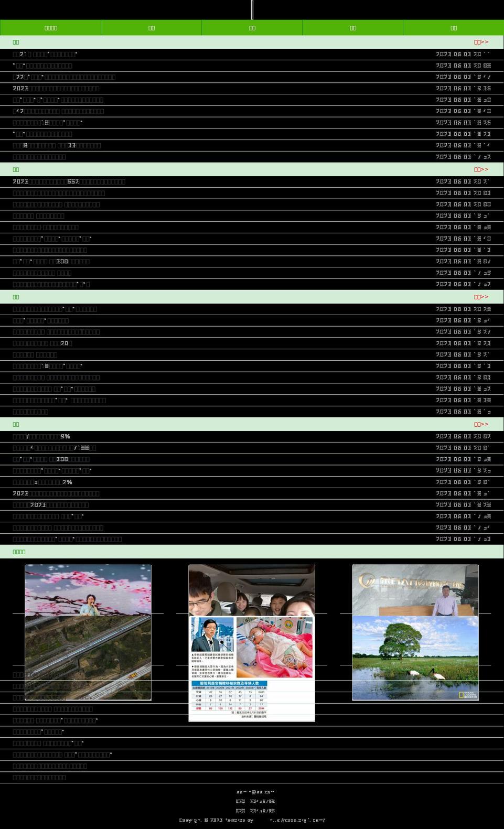Open the newspaper clipping with hospital baby

click(252, 669)
